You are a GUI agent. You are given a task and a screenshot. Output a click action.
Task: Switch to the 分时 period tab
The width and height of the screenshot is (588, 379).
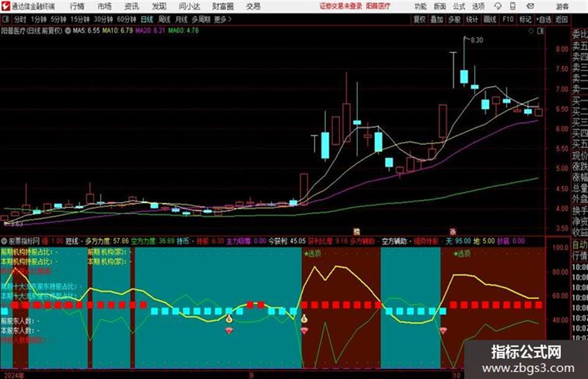click(x=21, y=19)
